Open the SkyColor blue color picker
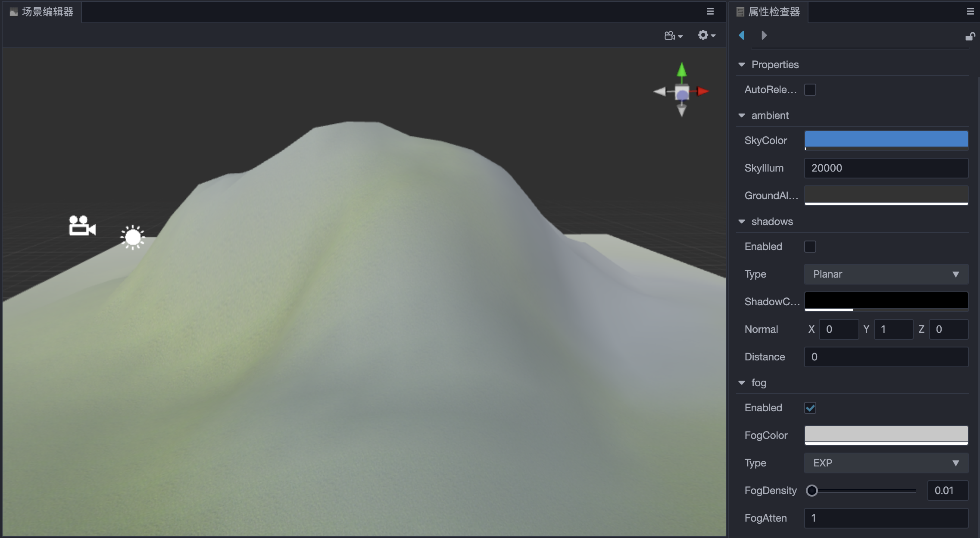Viewport: 980px width, 538px height. 886,141
